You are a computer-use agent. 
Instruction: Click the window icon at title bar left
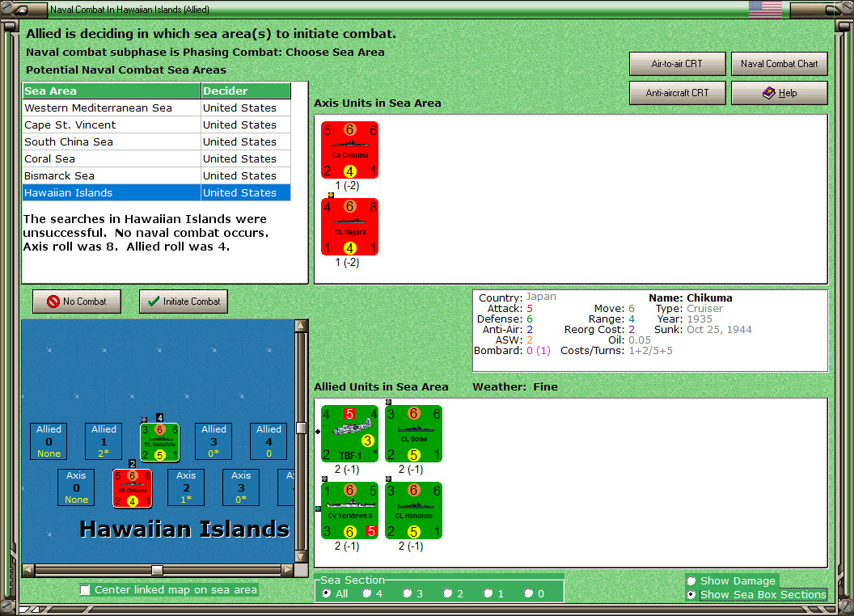pyautogui.click(x=21, y=9)
